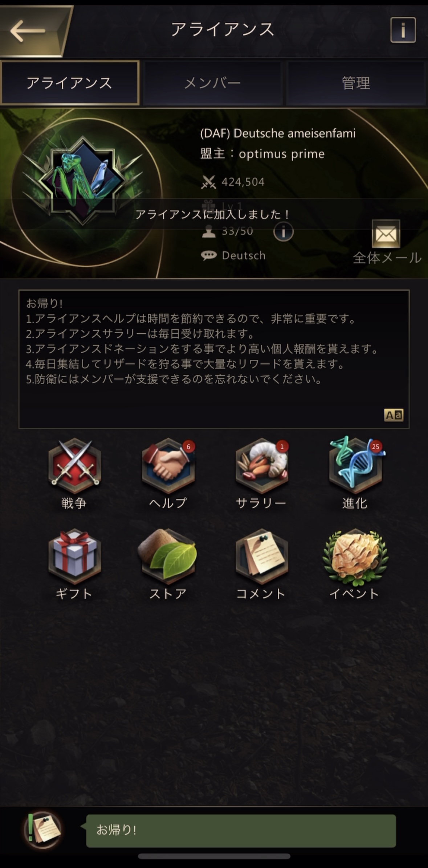Open info button in top-right corner

[x=403, y=30]
